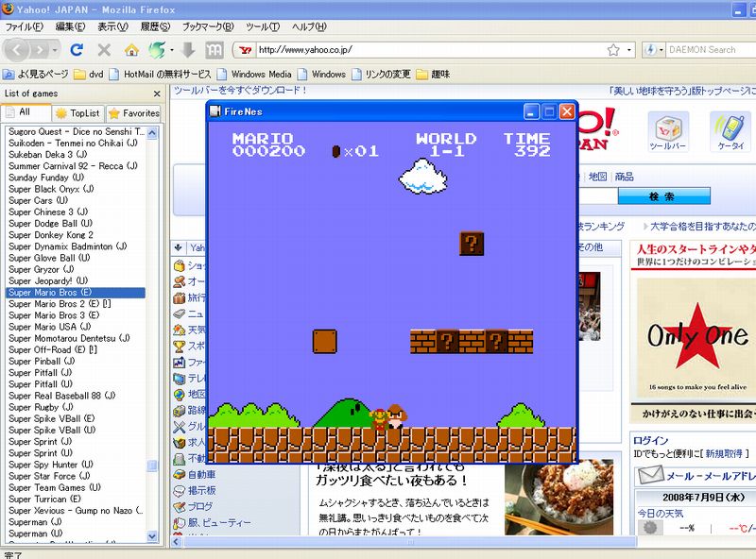Open the mobile phone icon on Yahoo page
The height and width of the screenshot is (559, 756).
tap(730, 128)
